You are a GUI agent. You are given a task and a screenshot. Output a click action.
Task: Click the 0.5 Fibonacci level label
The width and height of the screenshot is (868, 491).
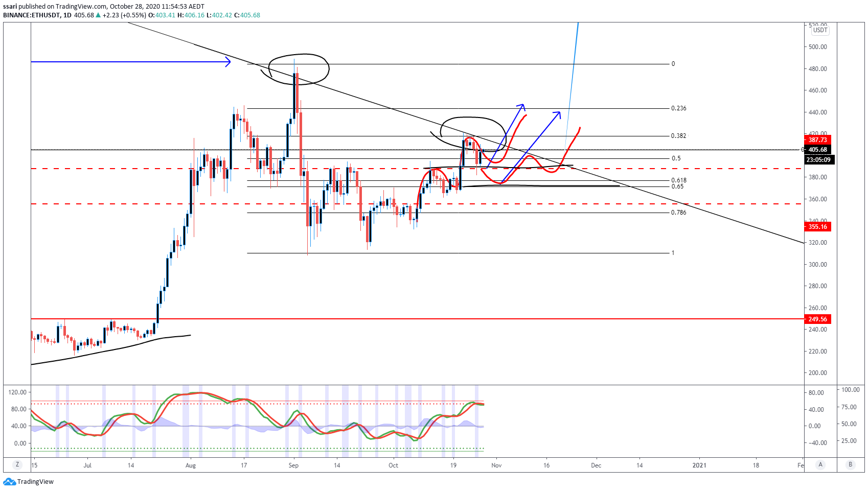click(x=676, y=158)
